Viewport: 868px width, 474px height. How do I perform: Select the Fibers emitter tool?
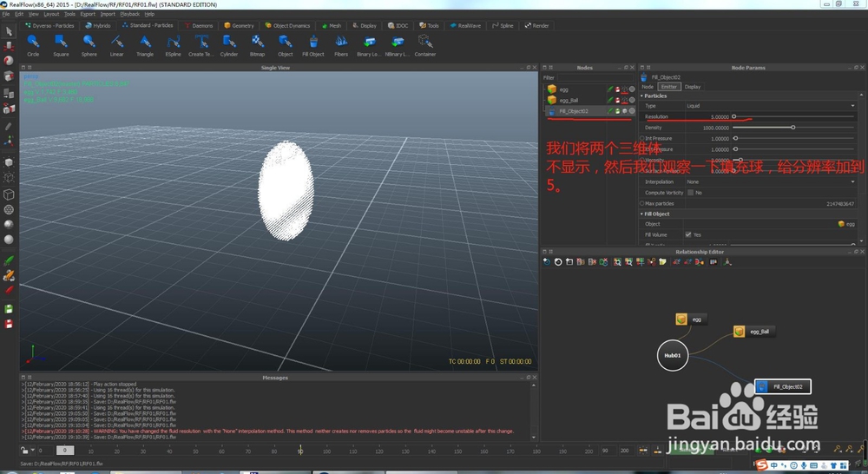pos(341,45)
